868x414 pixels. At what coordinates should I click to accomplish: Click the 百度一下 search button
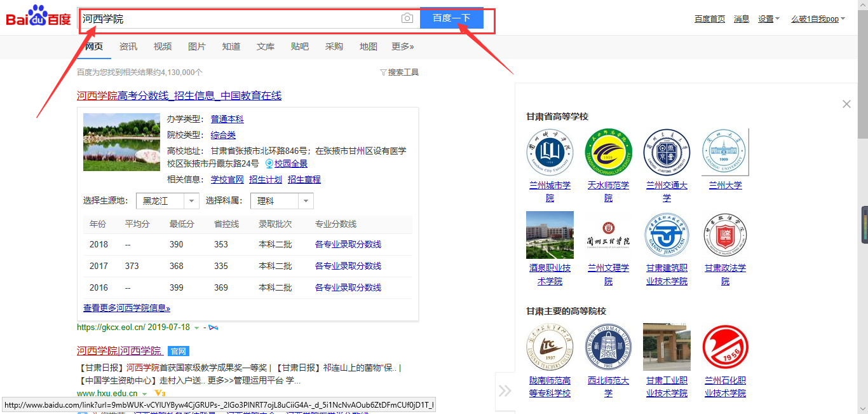(x=452, y=18)
